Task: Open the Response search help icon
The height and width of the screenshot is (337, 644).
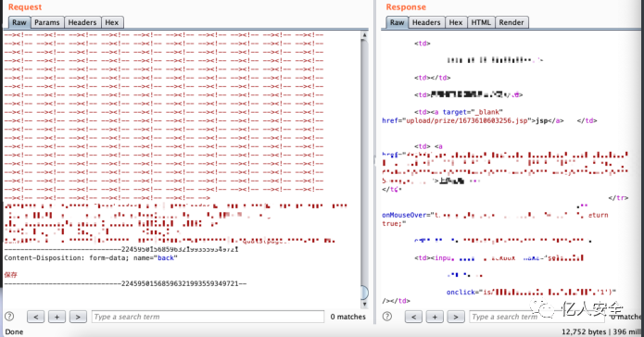Action: [387, 317]
